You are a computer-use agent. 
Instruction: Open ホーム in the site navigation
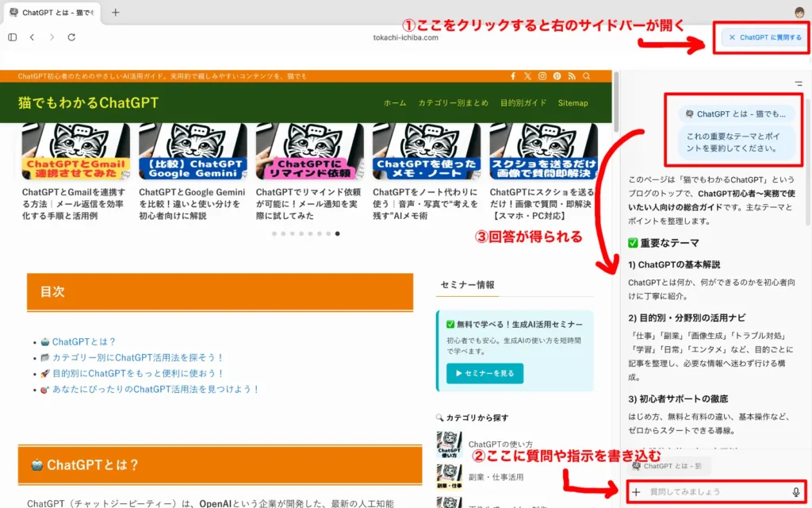click(x=394, y=102)
